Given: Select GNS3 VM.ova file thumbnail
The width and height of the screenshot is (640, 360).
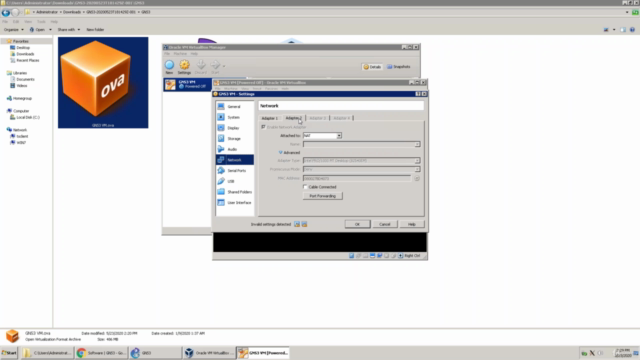Looking at the screenshot, I should tap(103, 82).
